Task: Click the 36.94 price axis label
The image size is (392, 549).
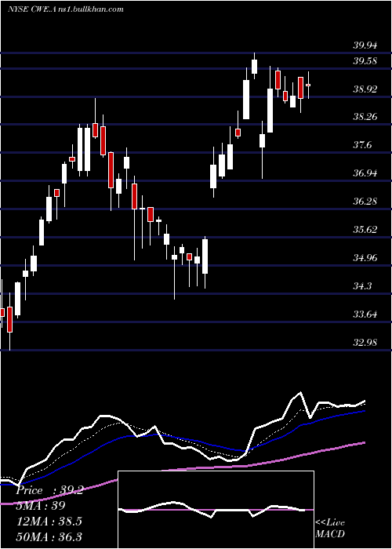Action: 365,173
